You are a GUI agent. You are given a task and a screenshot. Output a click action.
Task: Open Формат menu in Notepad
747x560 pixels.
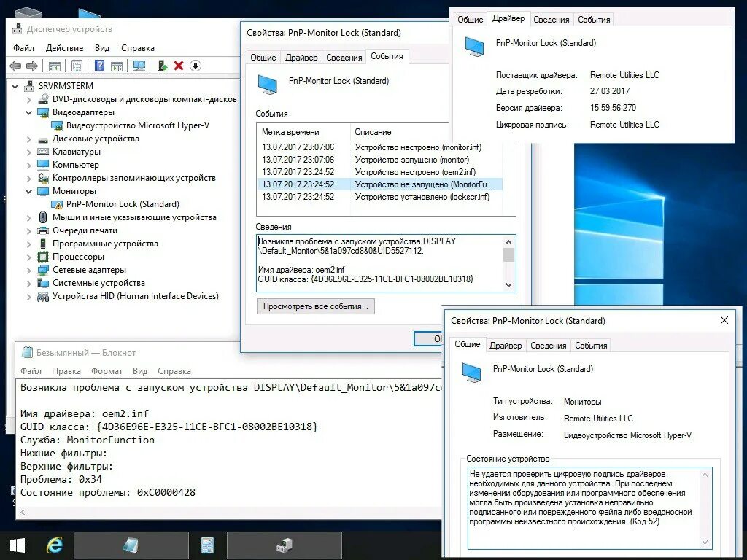[x=107, y=371]
